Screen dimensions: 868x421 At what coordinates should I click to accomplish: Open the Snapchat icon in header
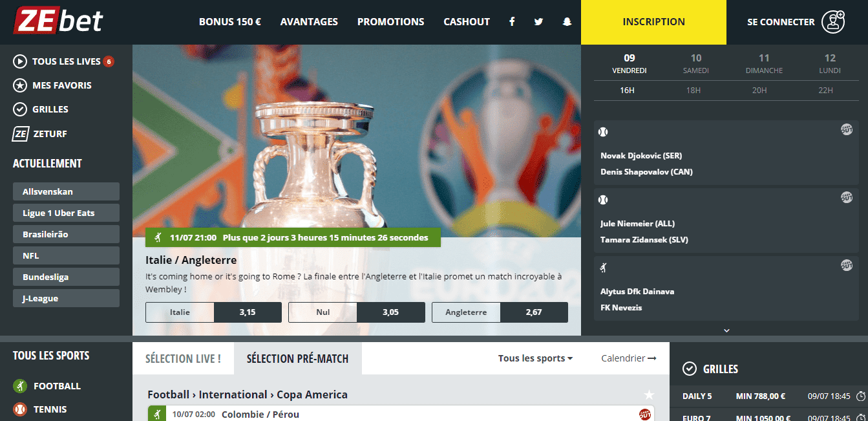tap(567, 22)
